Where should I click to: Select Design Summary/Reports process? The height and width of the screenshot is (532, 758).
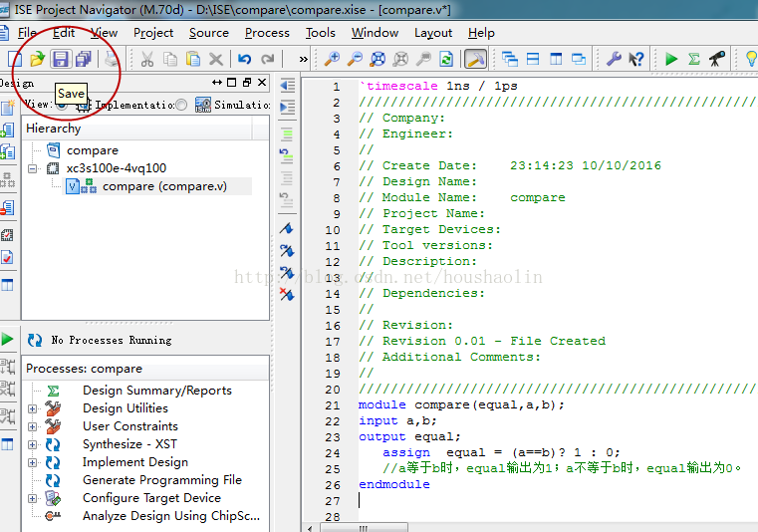pos(157,391)
